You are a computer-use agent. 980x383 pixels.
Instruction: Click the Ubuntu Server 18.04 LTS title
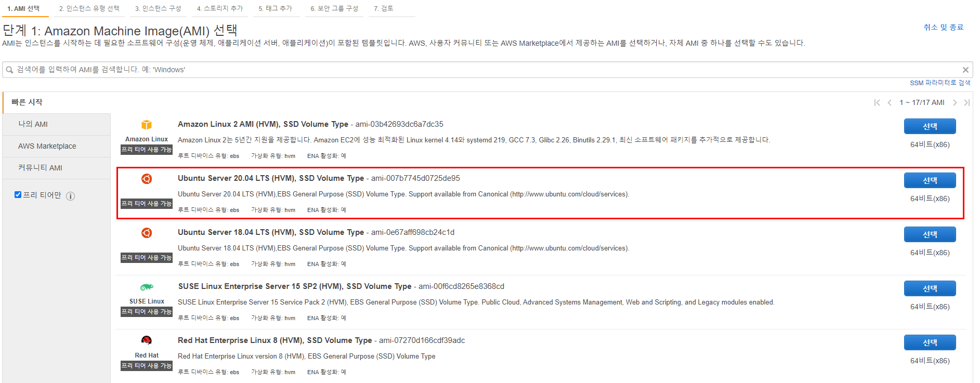[271, 232]
